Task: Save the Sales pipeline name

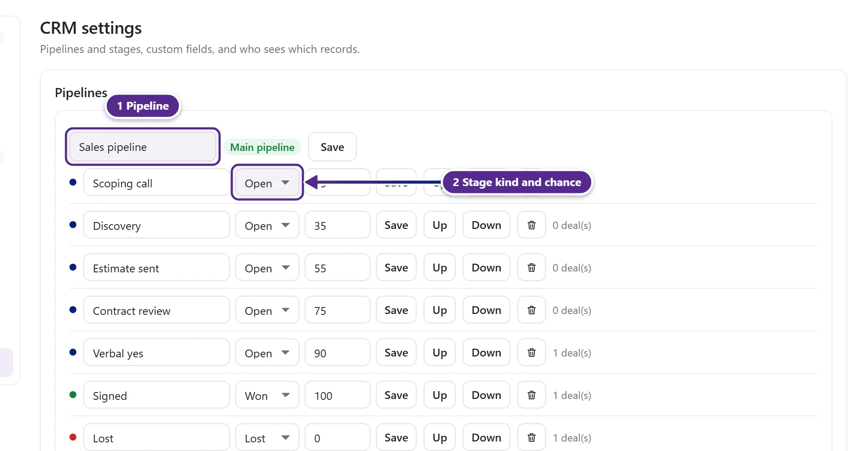Action: (332, 147)
